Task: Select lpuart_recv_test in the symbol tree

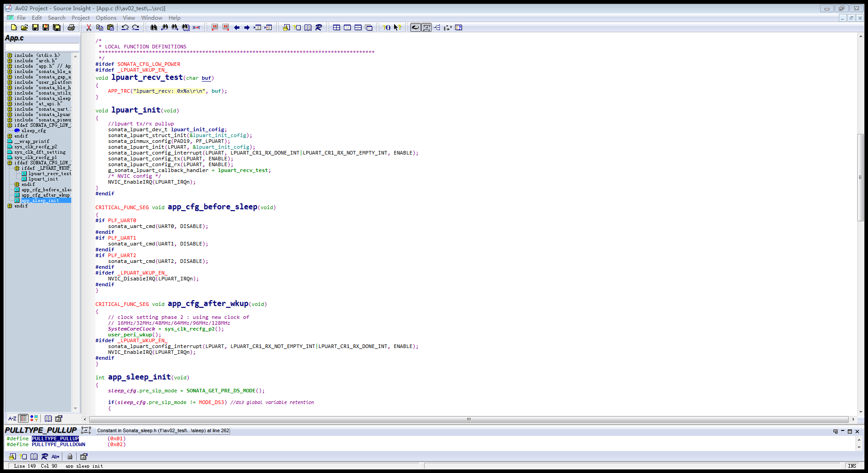Action: (x=49, y=174)
